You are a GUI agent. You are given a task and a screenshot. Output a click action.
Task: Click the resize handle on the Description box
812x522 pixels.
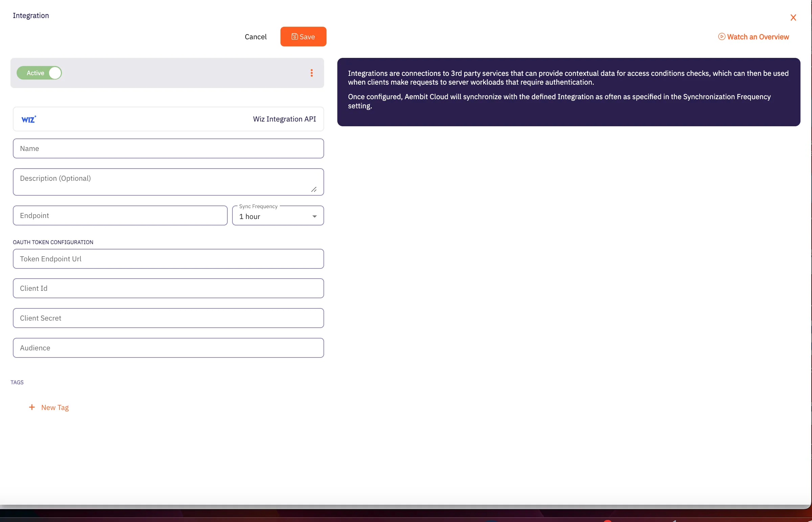coord(314,189)
